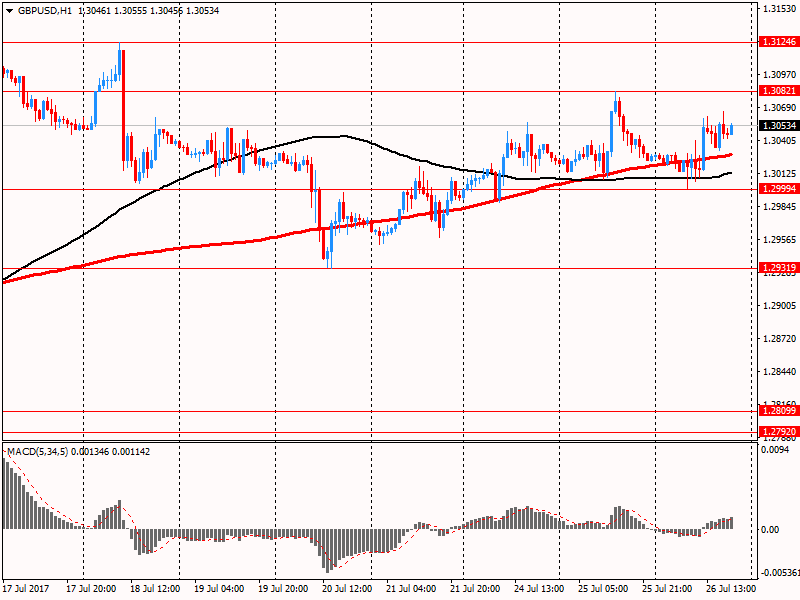Click the GBPUSD,H1 symbol label
The height and width of the screenshot is (600, 800).
(x=45, y=11)
